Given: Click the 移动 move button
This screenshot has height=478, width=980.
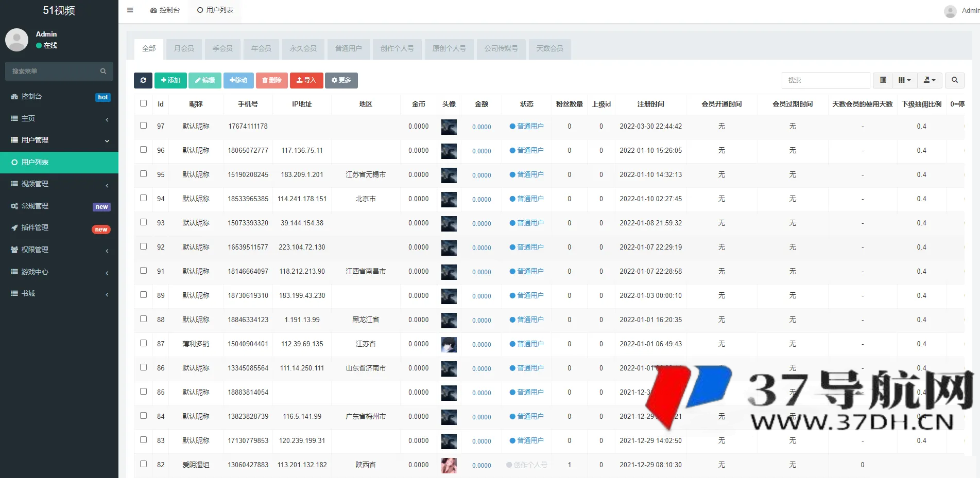Looking at the screenshot, I should pyautogui.click(x=238, y=80).
